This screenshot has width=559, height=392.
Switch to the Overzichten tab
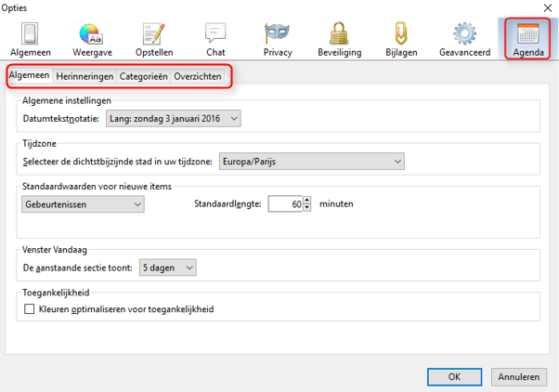[198, 76]
